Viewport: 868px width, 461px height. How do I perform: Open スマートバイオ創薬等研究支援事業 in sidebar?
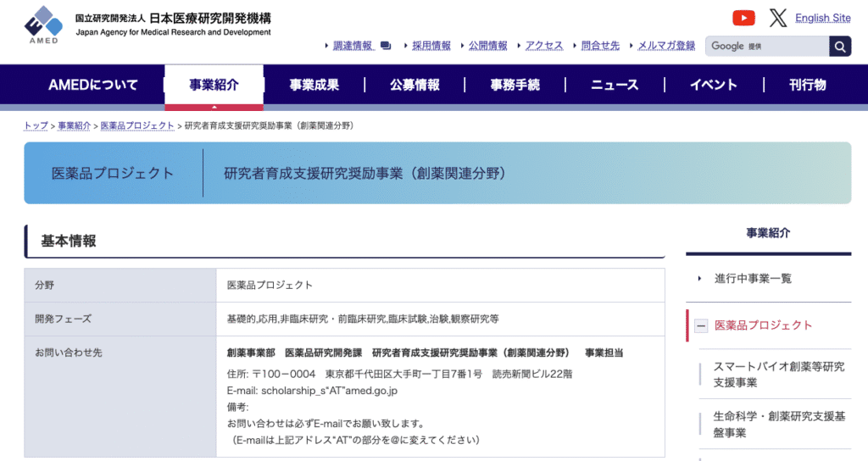778,375
